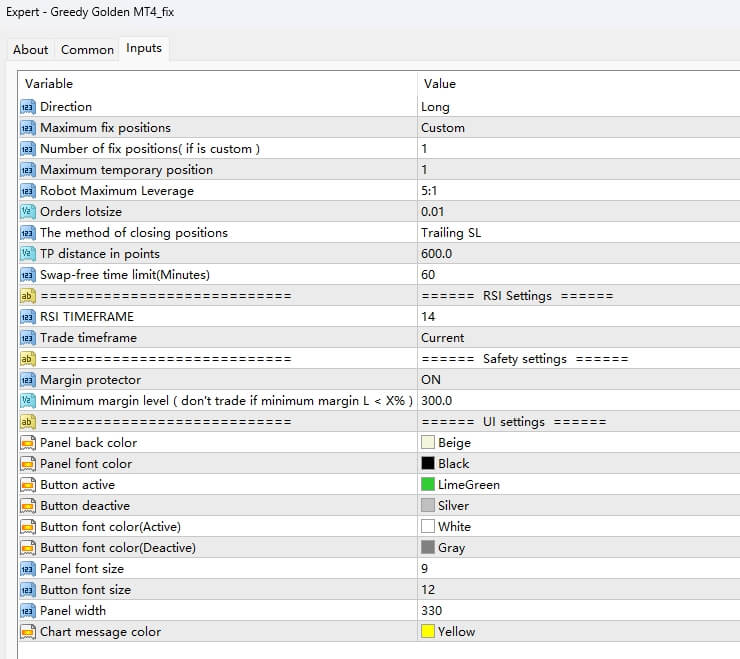Click the White color swatch
Screen dimensions: 740x659
pyautogui.click(x=428, y=526)
